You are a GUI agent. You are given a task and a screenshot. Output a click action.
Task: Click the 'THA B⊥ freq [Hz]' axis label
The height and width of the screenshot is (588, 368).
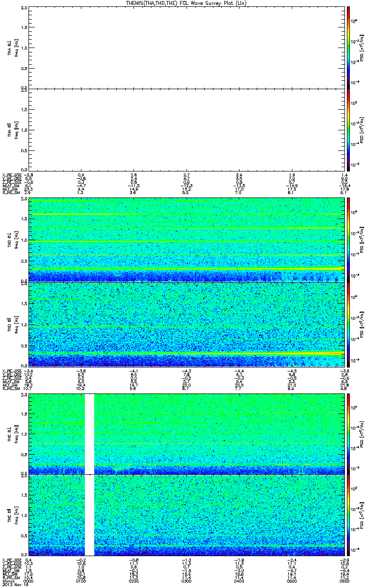click(x=12, y=48)
